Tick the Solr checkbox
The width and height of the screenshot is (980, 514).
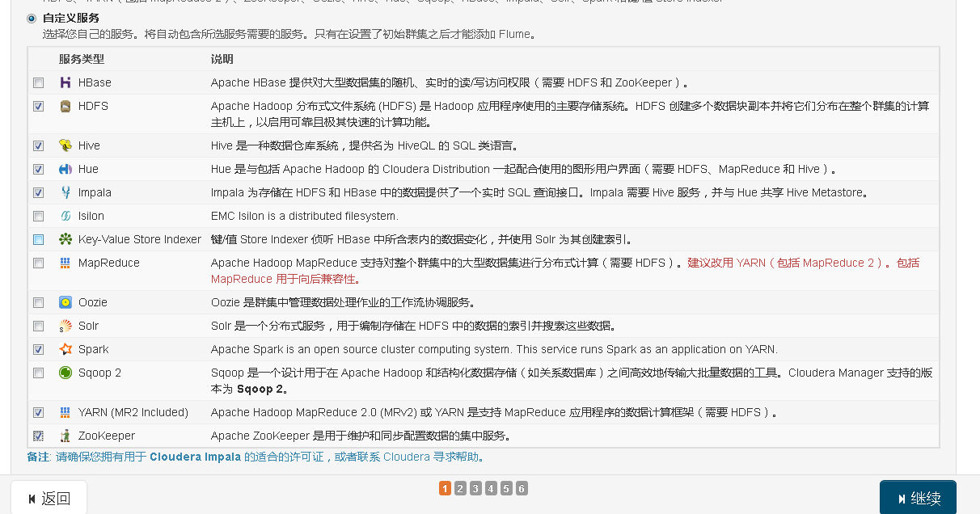point(39,327)
